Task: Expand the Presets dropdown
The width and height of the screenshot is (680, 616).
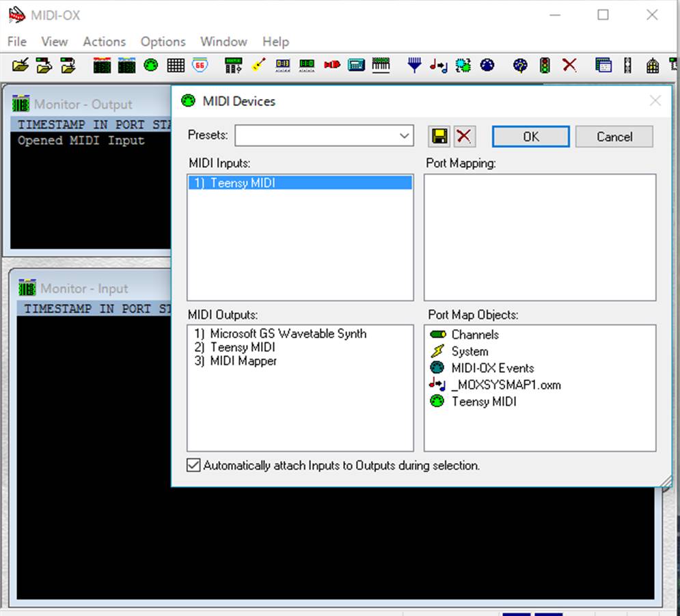Action: coord(404,136)
